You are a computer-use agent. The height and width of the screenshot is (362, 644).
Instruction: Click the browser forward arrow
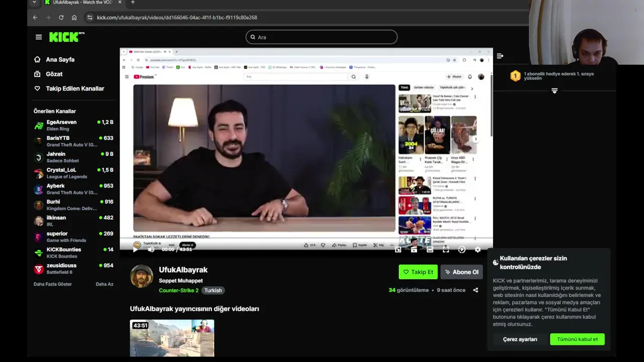coord(48,18)
